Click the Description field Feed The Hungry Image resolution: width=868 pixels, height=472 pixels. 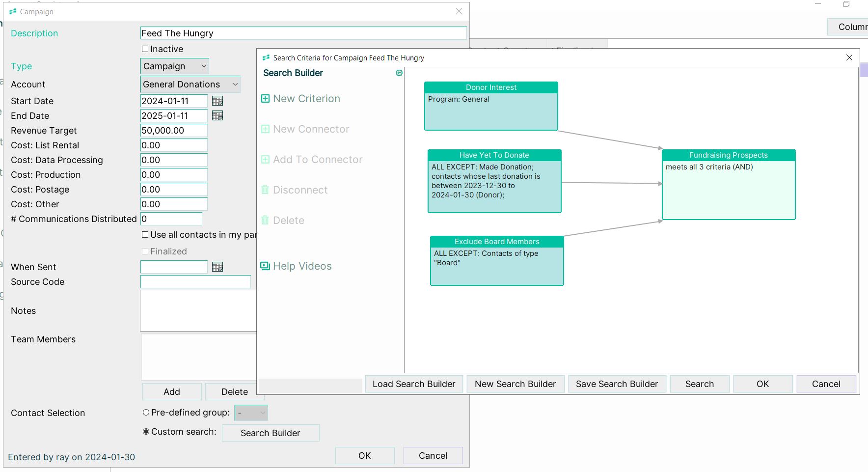(303, 33)
